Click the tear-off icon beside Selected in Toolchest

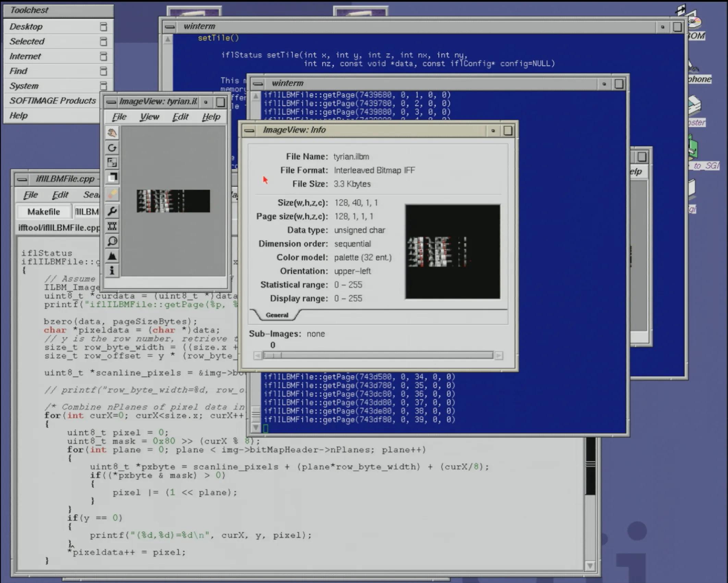tap(103, 41)
